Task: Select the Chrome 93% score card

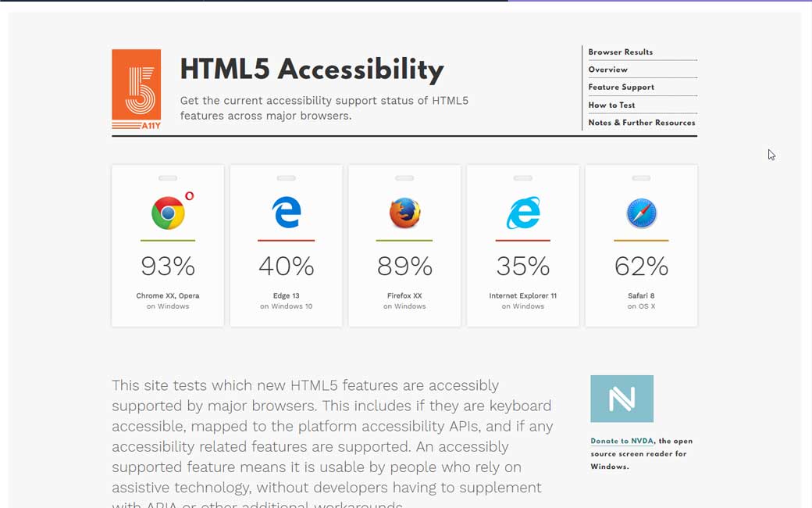Action: [x=168, y=267]
